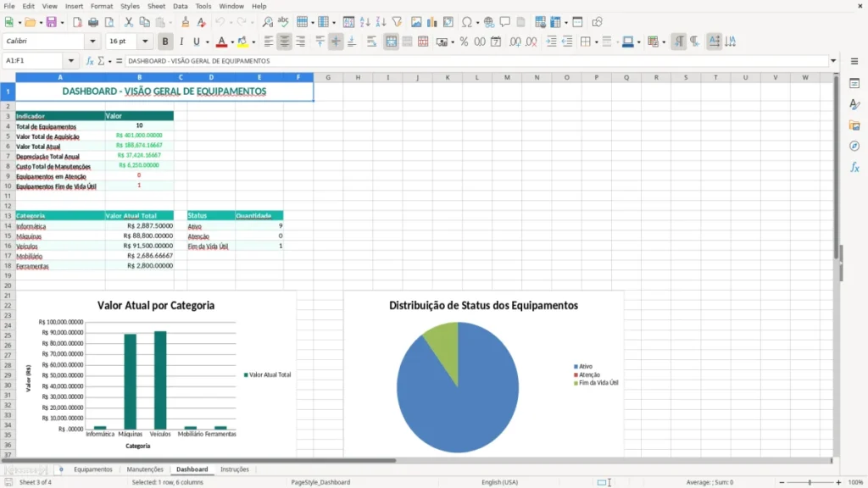Click the AutoFilter funnel icon
This screenshot has height=488, width=868.
[397, 22]
